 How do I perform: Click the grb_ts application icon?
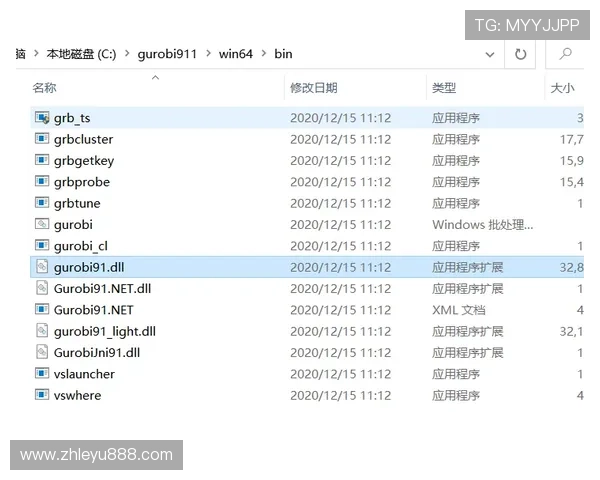42,118
